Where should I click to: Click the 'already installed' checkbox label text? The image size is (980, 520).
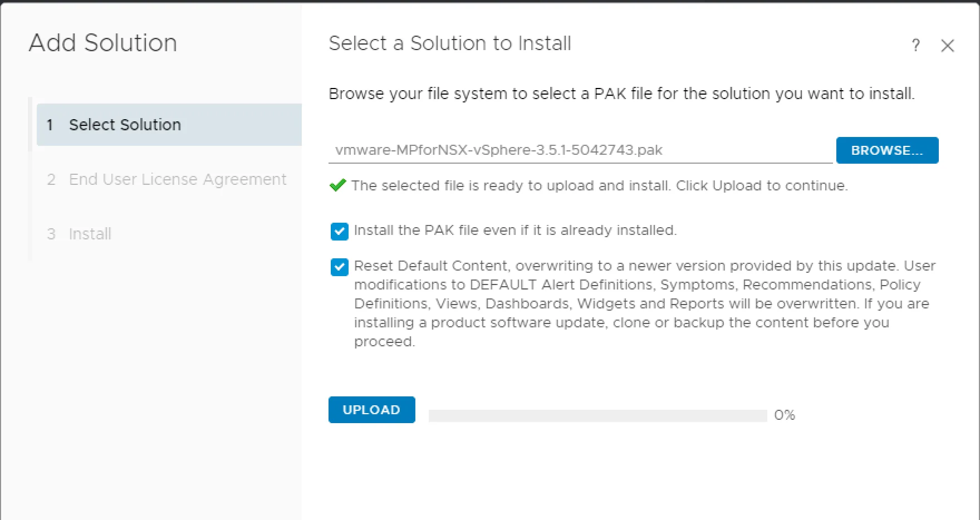point(515,230)
